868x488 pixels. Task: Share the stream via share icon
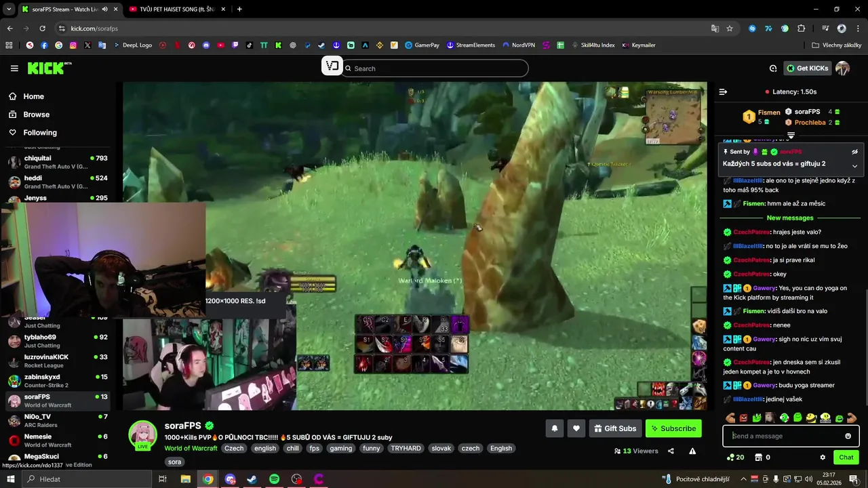pyautogui.click(x=671, y=451)
